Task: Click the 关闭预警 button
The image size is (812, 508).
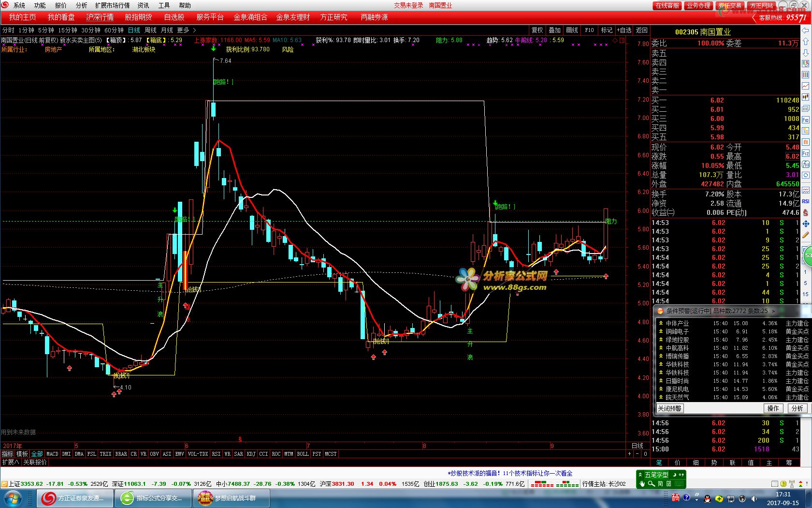Action: click(x=669, y=408)
